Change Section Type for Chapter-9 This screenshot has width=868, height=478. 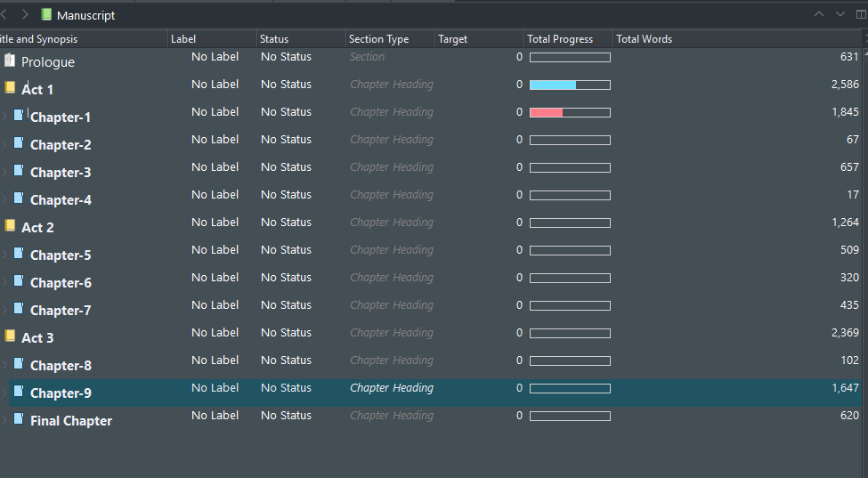392,388
